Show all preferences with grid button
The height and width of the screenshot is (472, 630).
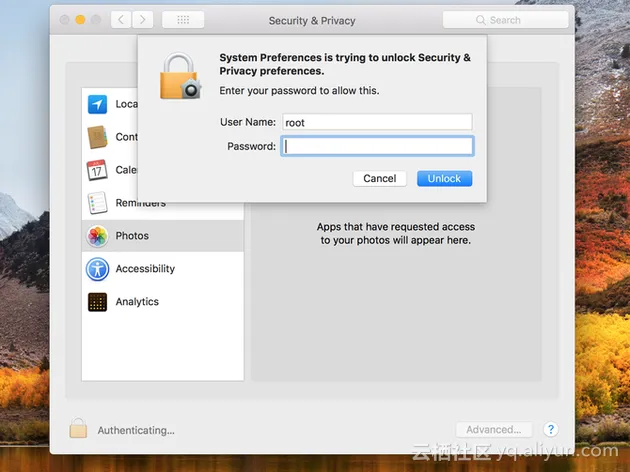pyautogui.click(x=182, y=20)
